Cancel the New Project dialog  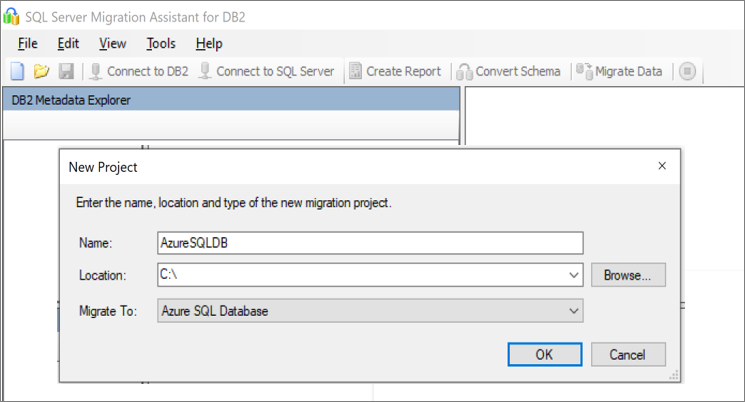coord(628,354)
